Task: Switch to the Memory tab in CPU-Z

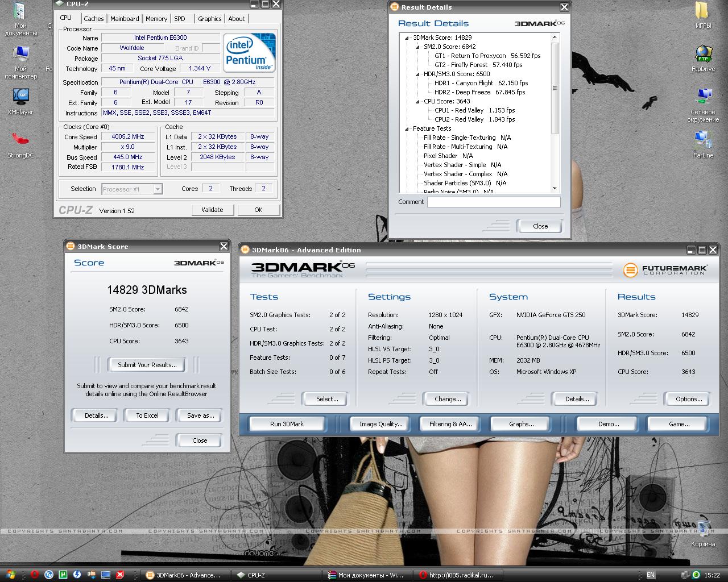Action: [156, 19]
